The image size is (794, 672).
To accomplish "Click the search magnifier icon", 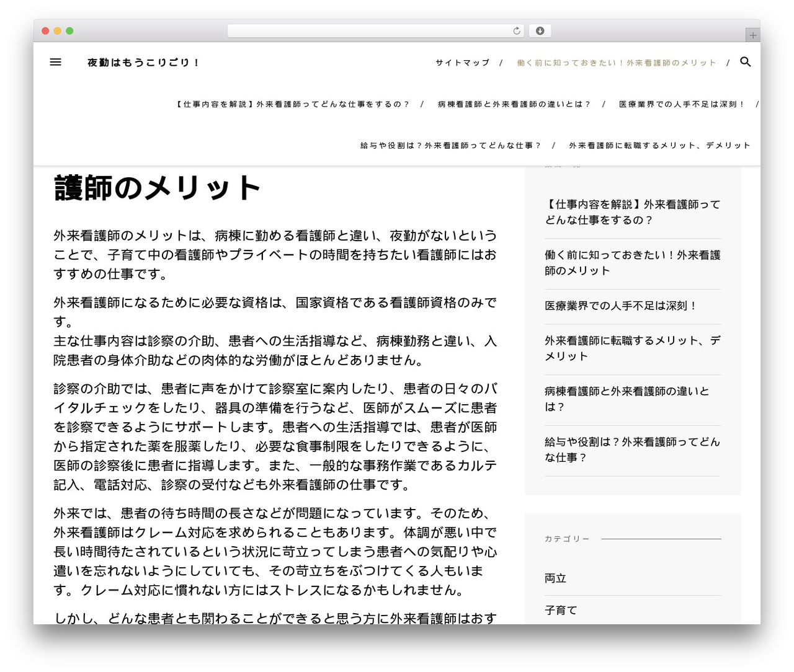I will click(746, 62).
